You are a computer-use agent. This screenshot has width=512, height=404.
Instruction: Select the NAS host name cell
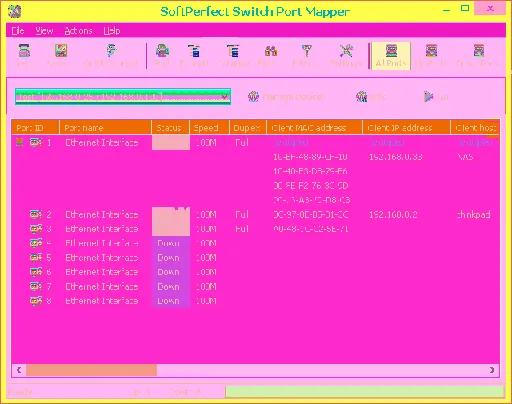point(465,157)
